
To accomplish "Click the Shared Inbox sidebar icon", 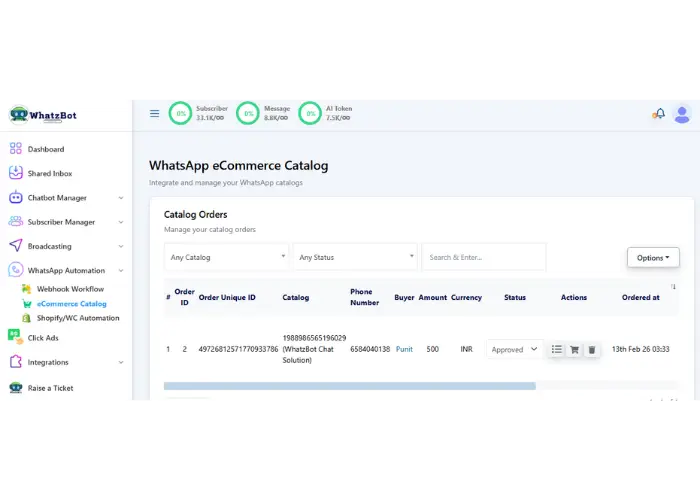I will tap(16, 173).
